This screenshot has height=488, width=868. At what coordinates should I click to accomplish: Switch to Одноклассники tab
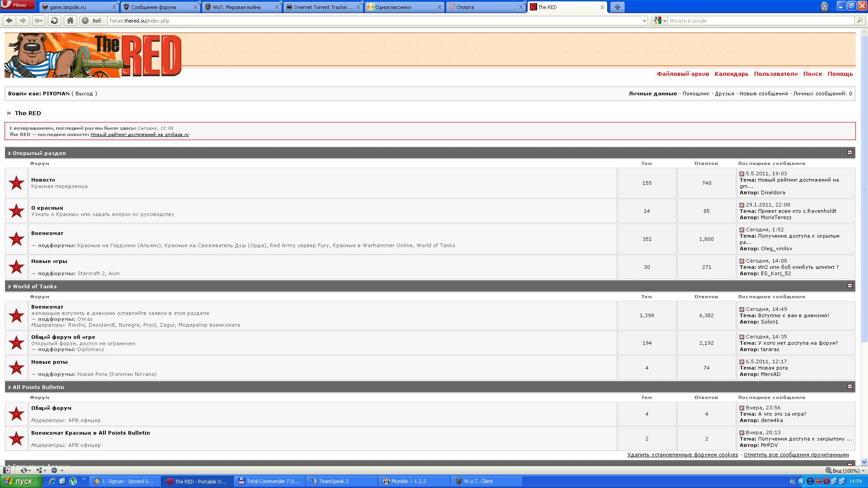pyautogui.click(x=405, y=7)
